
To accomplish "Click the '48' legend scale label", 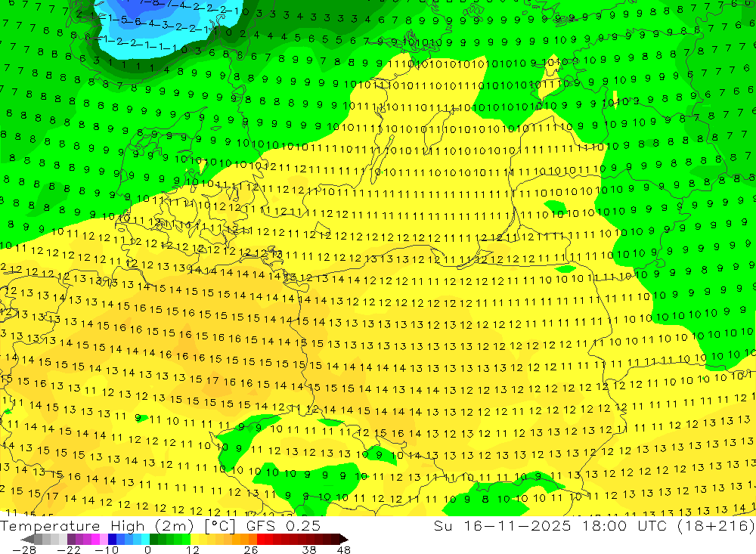I will click(344, 549).
